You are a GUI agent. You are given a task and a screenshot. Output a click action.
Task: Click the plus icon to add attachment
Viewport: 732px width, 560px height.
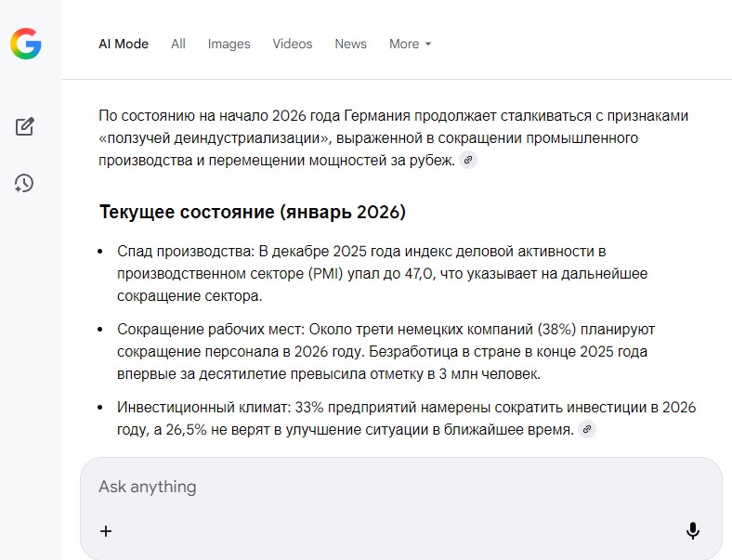[x=106, y=531]
